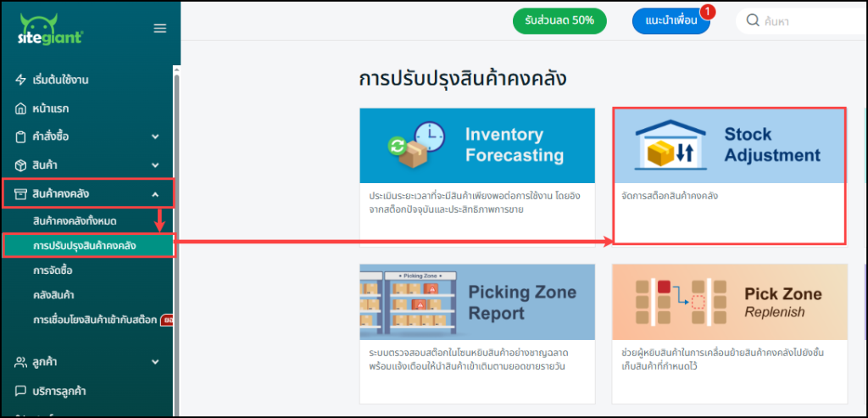The height and width of the screenshot is (418, 868).
Task: Open สินค้าคงคลังทั้งหมด submenu item
Action: [75, 220]
